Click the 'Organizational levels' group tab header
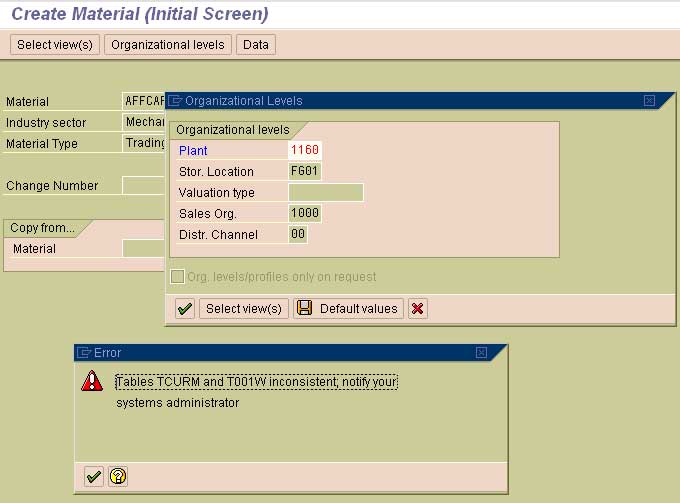 233,130
